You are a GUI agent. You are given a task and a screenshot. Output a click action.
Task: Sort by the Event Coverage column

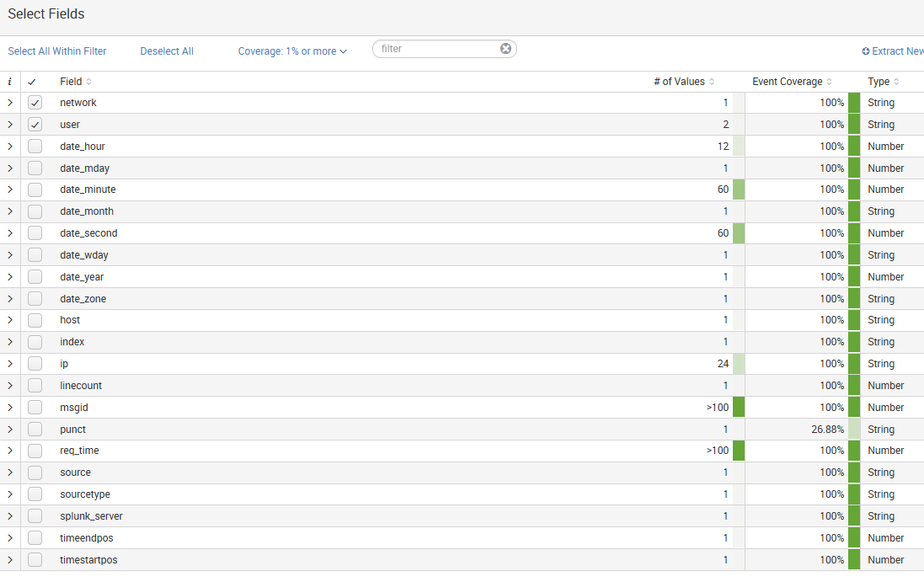792,82
